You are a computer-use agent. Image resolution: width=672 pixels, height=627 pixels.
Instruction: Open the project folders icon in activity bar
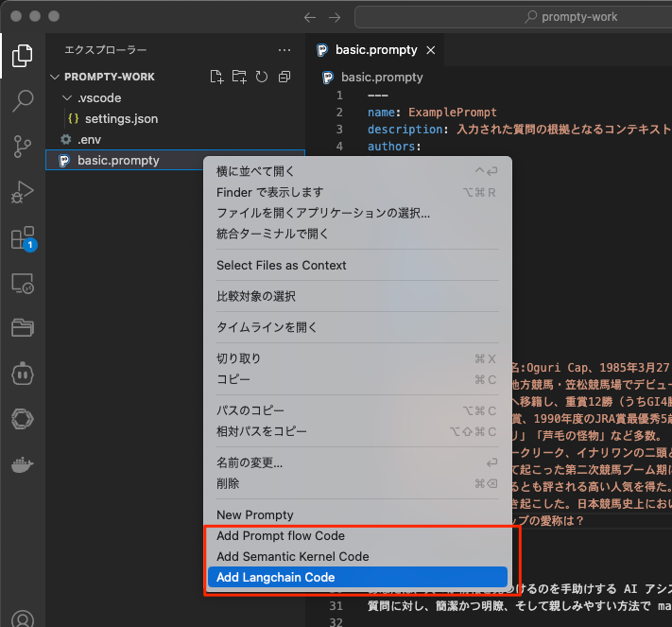click(23, 328)
